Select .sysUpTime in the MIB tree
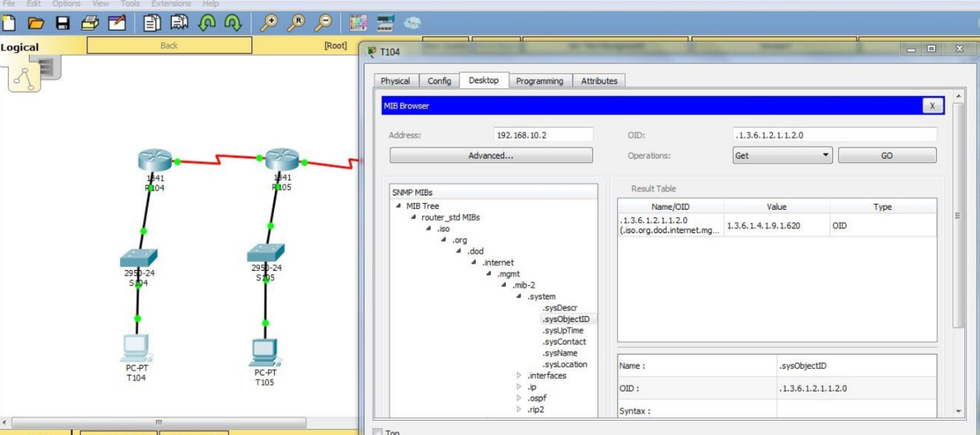This screenshot has width=980, height=435. click(563, 331)
